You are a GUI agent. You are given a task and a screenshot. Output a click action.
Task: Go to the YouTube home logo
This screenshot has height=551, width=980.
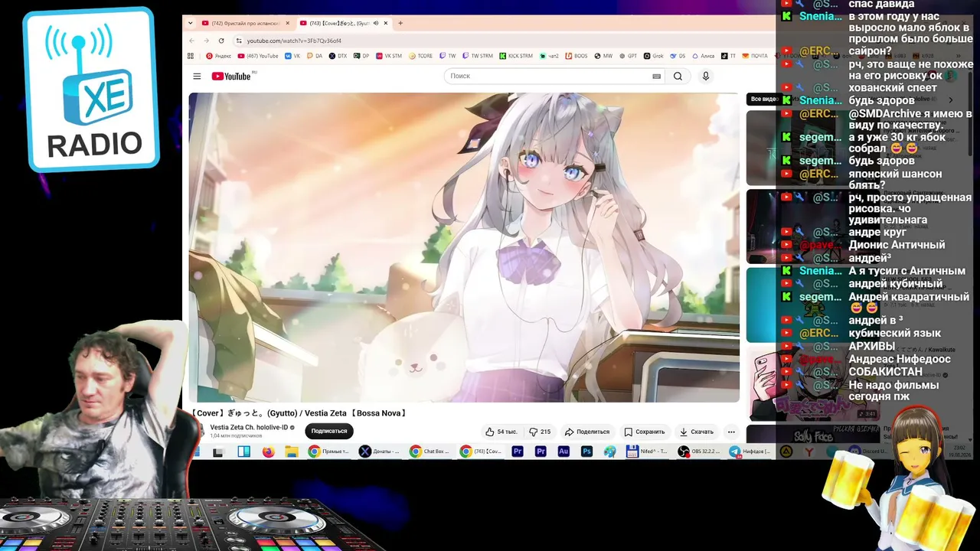tap(231, 76)
